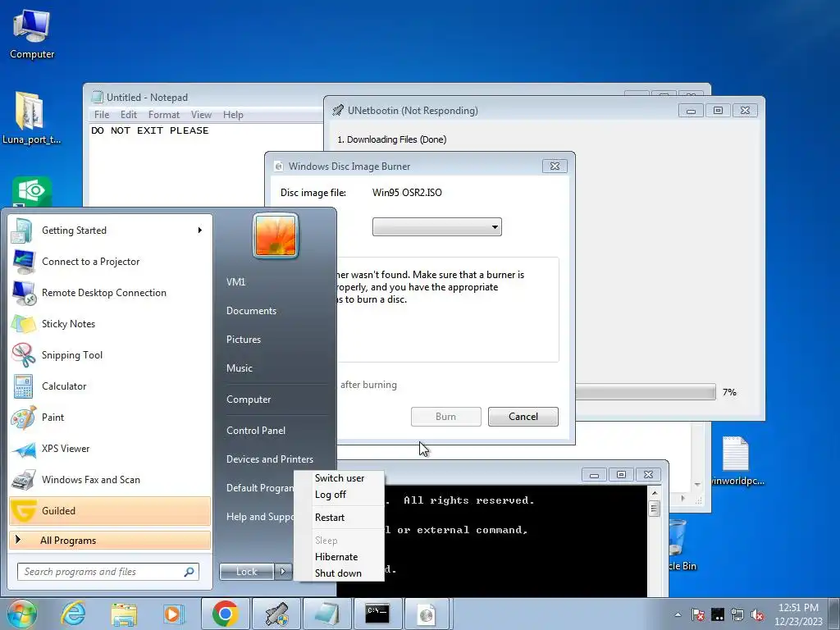Open Windows Explorer from the taskbar

pyautogui.click(x=124, y=614)
